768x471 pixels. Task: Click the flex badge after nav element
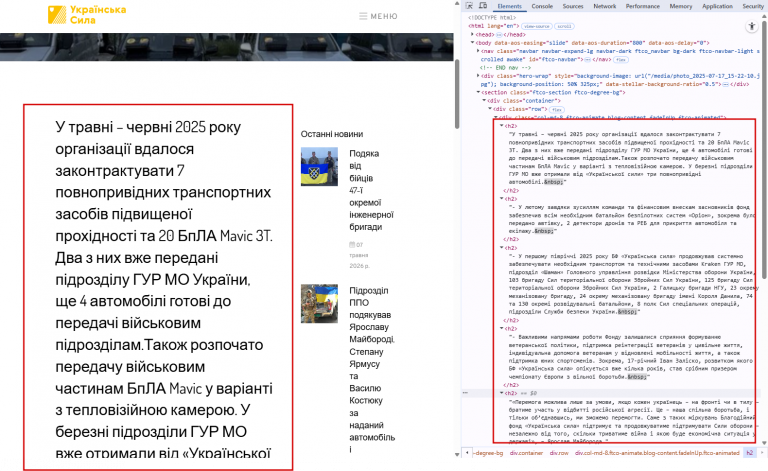pos(621,60)
